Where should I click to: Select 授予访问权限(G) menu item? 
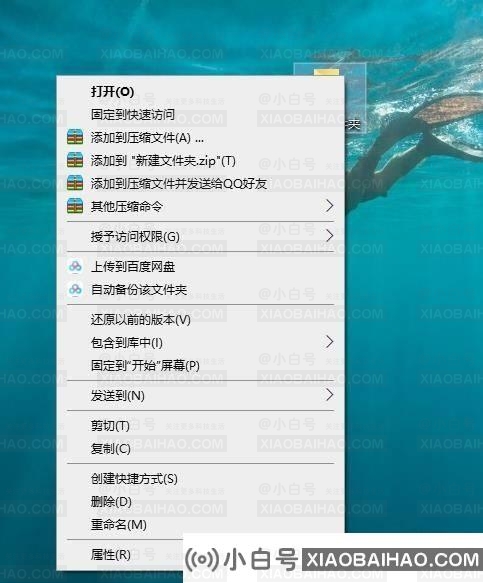(x=200, y=236)
